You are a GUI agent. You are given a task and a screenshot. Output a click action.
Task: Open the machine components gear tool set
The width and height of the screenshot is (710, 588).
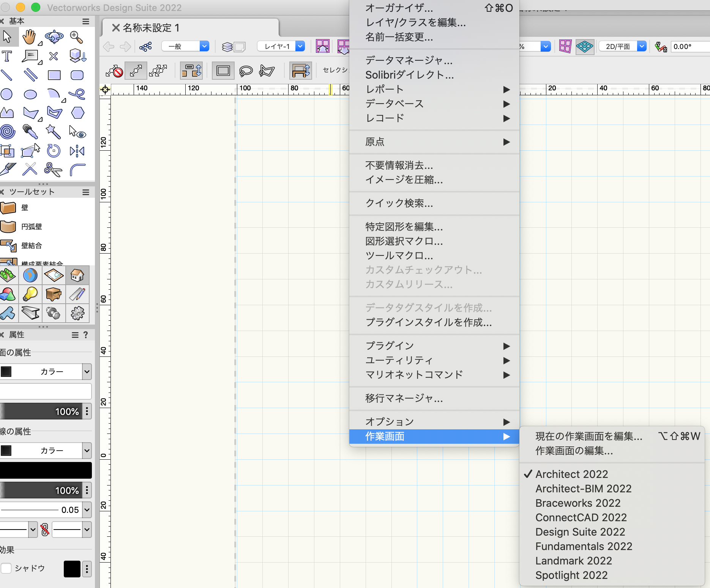[x=77, y=313]
